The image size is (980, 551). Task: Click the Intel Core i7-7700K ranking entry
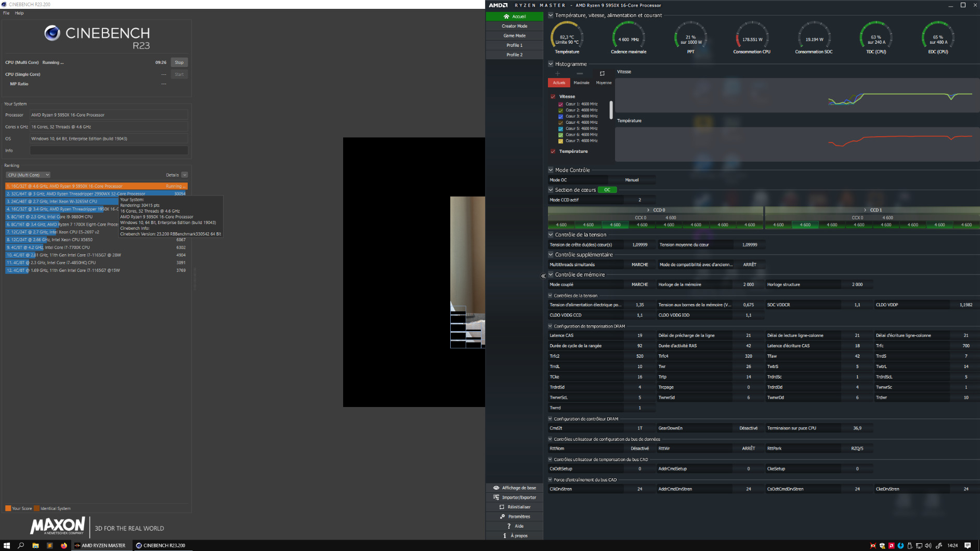pos(96,247)
